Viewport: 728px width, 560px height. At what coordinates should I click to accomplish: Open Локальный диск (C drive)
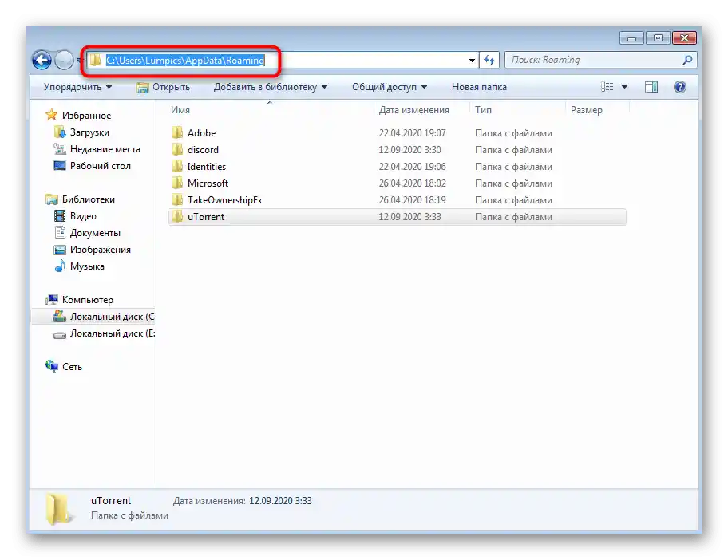click(112, 317)
